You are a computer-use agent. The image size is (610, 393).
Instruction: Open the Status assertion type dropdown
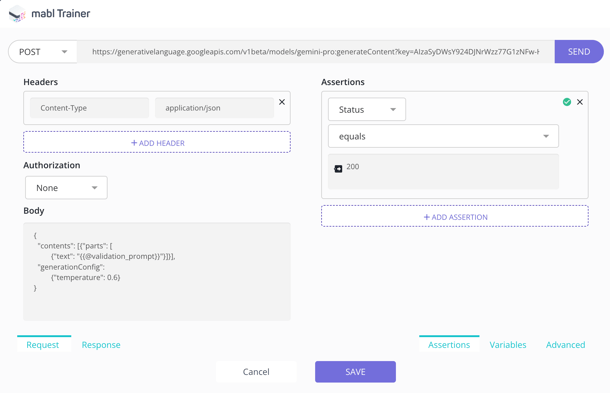(x=367, y=109)
